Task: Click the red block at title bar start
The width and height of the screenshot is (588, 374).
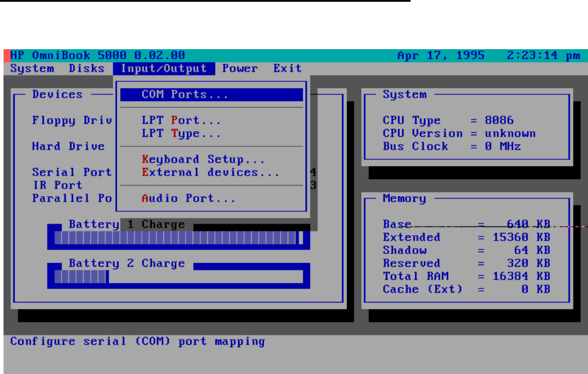Action: click(x=7, y=56)
